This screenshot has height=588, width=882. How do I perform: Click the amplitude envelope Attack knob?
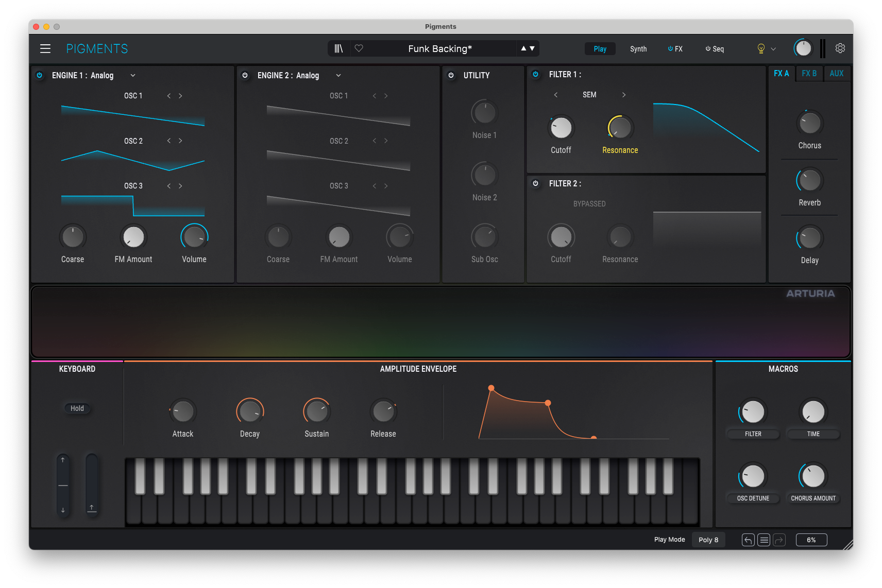pos(183,411)
